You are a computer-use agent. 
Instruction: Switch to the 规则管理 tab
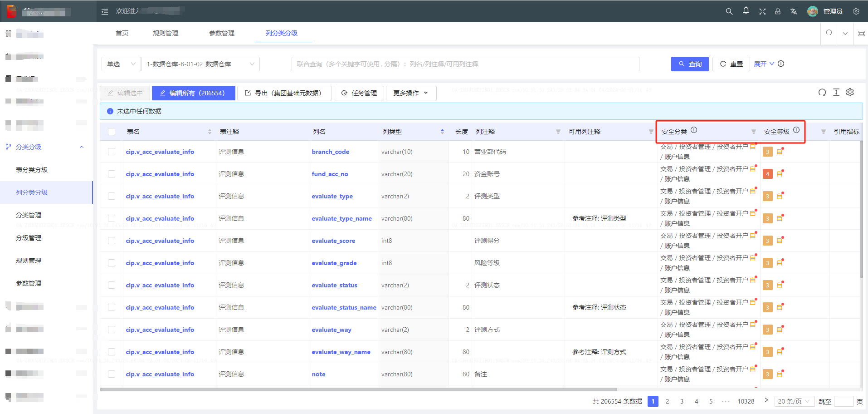[166, 33]
